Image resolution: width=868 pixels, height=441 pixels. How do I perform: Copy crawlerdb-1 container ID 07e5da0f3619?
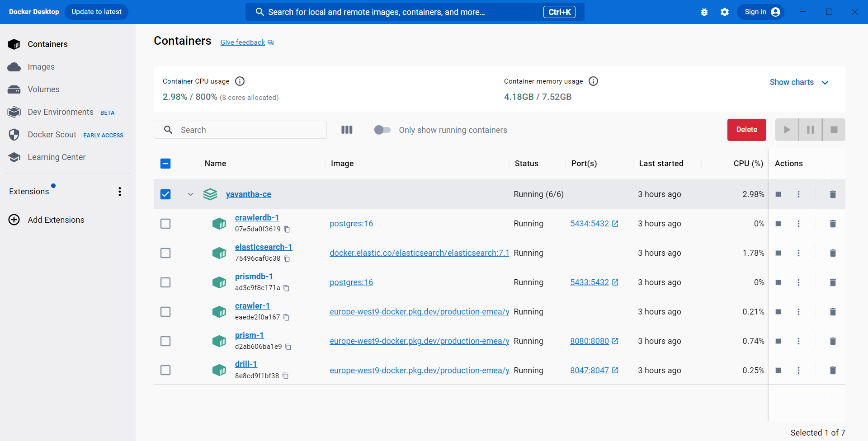pyautogui.click(x=287, y=230)
